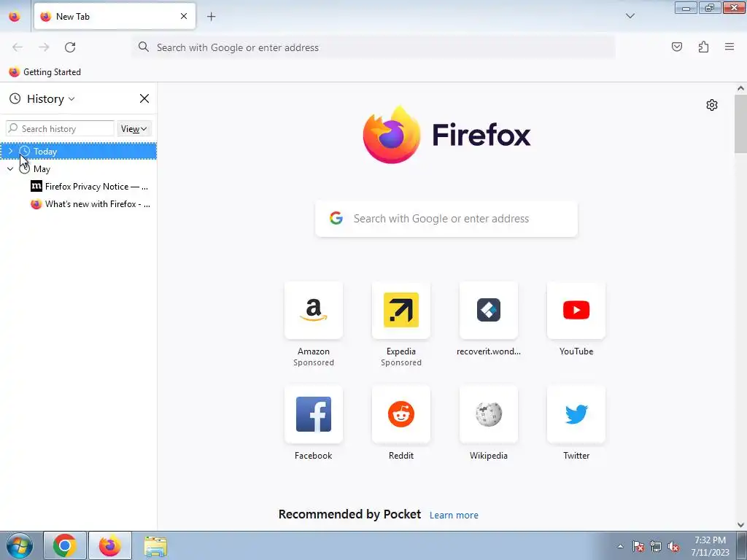The width and height of the screenshot is (747, 560).
Task: Expand the Today history folder
Action: pos(10,151)
